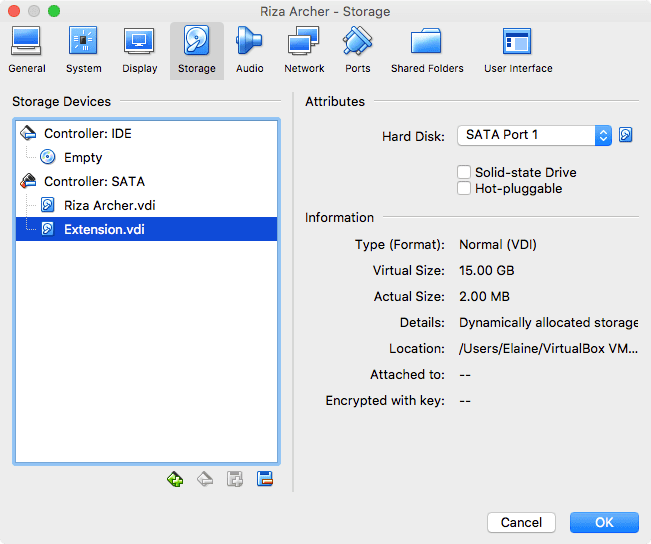Click the disk icon beside Riza Archer.vdi
The image size is (651, 544).
48,205
